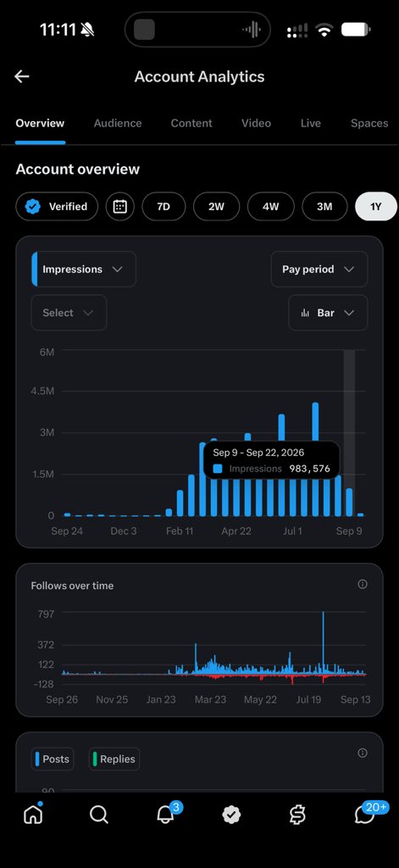Viewport: 399px width, 868px height.
Task: Toggle the Posts series legend
Action: pos(53,759)
